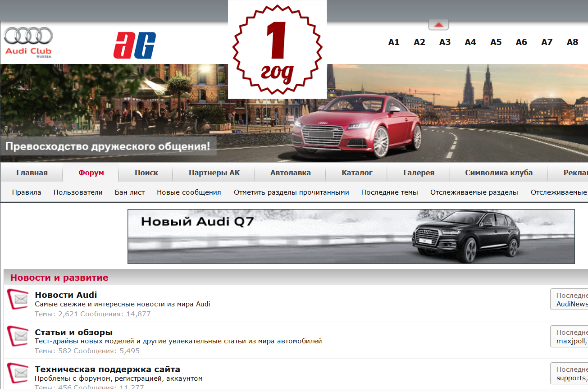
Task: Select the A5 model link
Action: pos(496,42)
